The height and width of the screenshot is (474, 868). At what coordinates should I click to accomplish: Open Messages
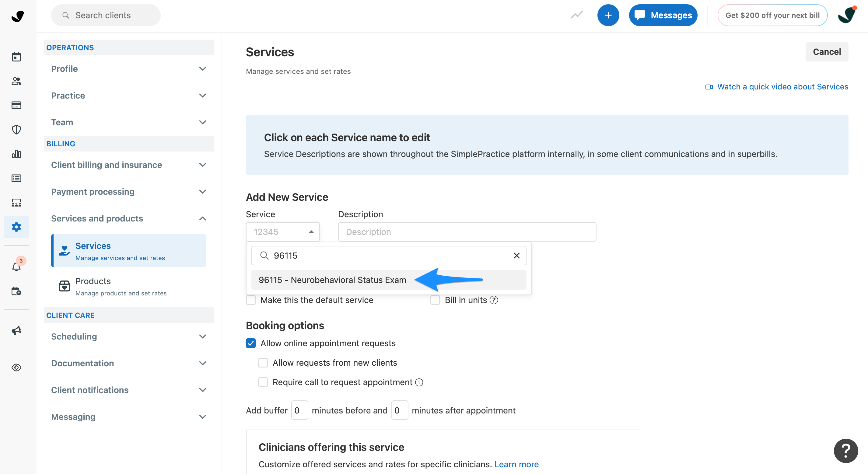663,15
